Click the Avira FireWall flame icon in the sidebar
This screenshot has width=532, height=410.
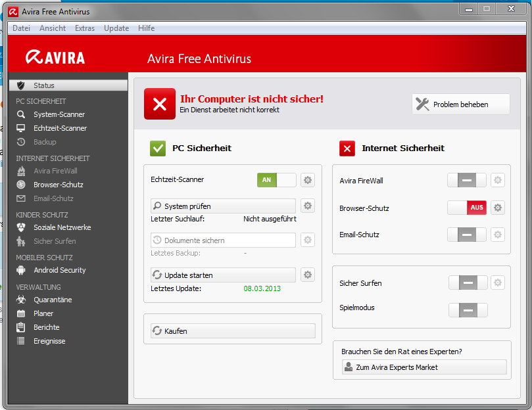(20, 171)
